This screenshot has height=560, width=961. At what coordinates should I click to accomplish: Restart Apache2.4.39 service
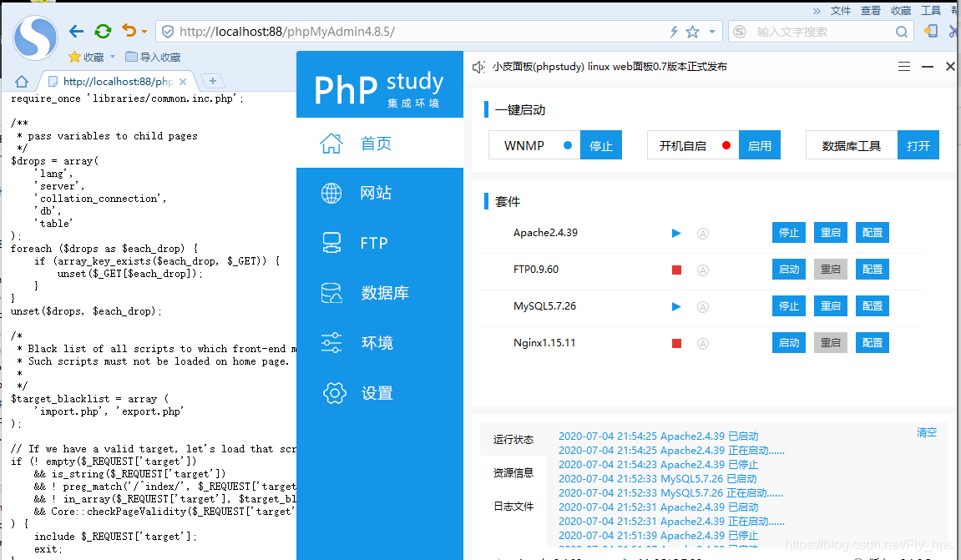point(831,232)
